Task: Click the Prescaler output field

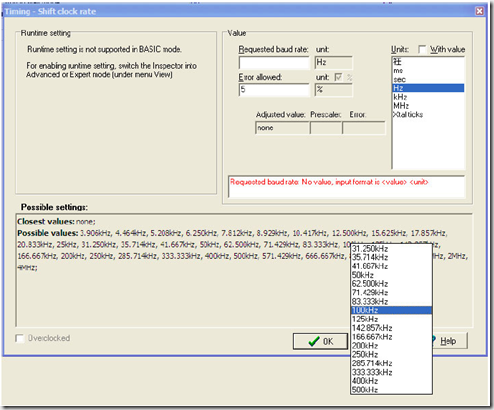Action: (326, 128)
